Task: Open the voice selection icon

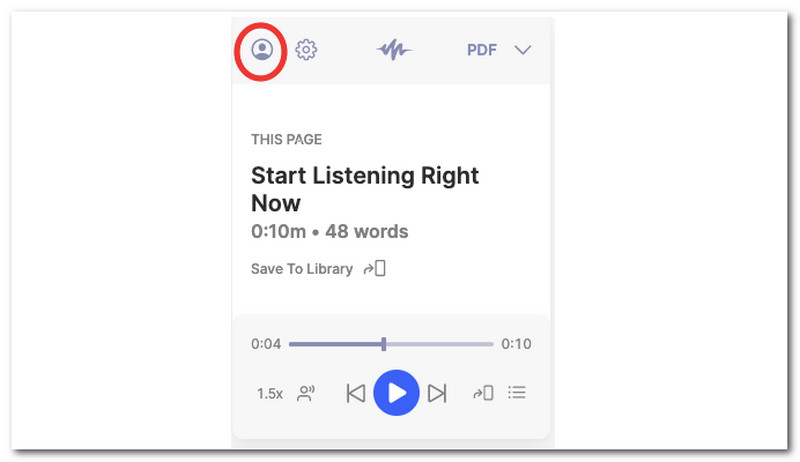Action: pyautogui.click(x=306, y=393)
